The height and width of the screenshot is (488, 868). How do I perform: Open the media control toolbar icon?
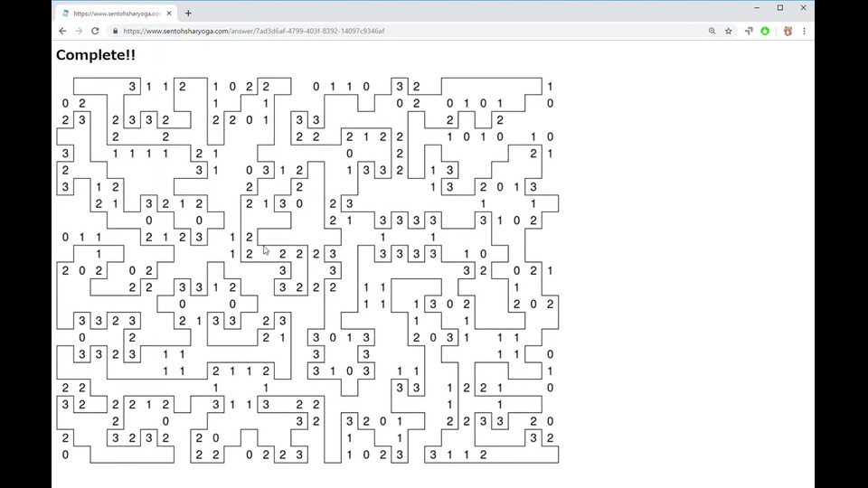click(749, 31)
